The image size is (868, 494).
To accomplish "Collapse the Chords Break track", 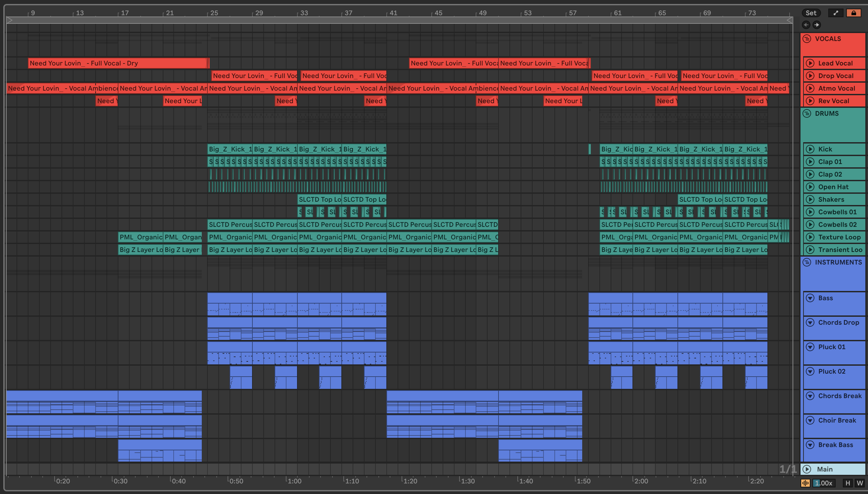I will click(810, 396).
